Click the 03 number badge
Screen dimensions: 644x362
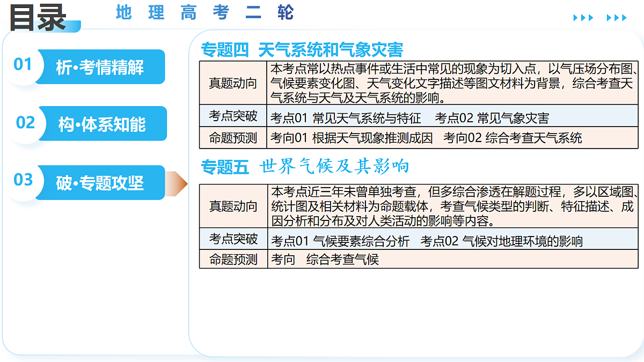tap(23, 180)
